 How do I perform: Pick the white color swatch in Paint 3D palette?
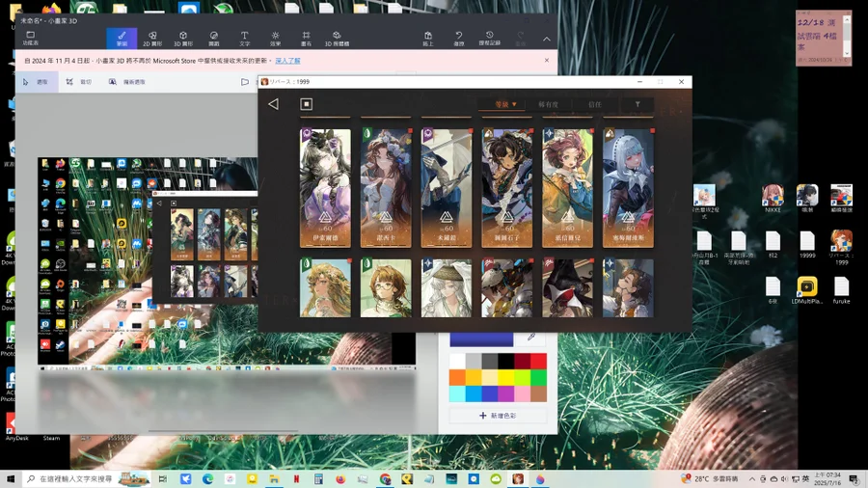pyautogui.click(x=457, y=362)
